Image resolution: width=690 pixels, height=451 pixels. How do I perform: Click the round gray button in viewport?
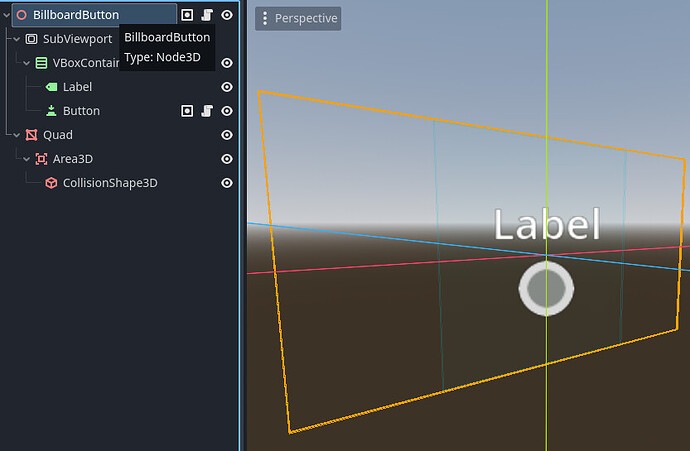(546, 288)
